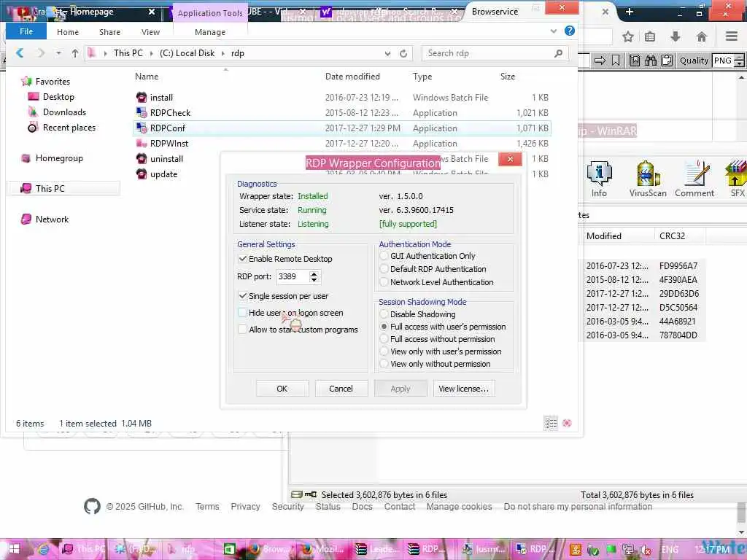Select Homegroup in navigation pane
The height and width of the screenshot is (560, 747).
(x=59, y=158)
